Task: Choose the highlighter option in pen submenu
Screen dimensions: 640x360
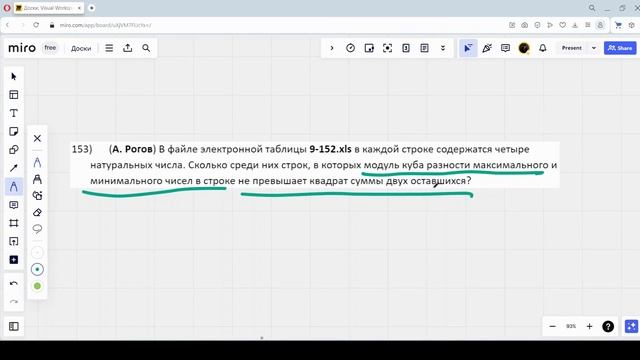Action: pyautogui.click(x=37, y=179)
